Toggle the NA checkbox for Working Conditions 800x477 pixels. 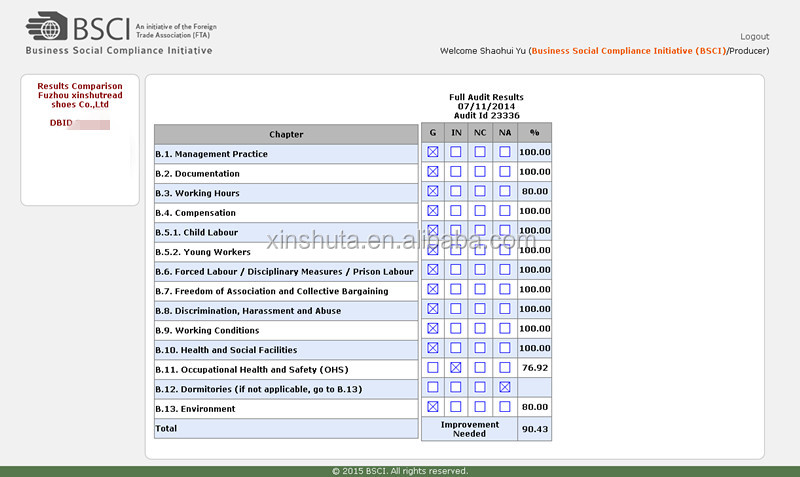(505, 328)
